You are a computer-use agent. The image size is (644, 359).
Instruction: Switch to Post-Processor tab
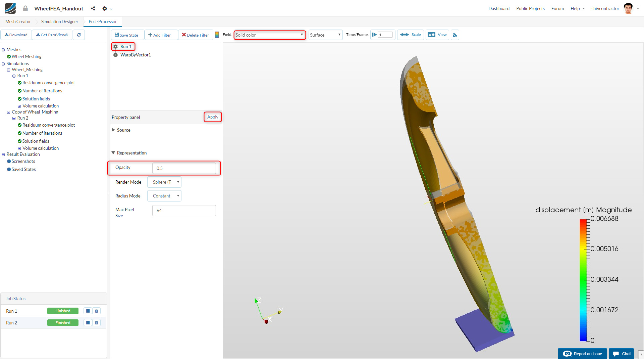[x=103, y=22]
